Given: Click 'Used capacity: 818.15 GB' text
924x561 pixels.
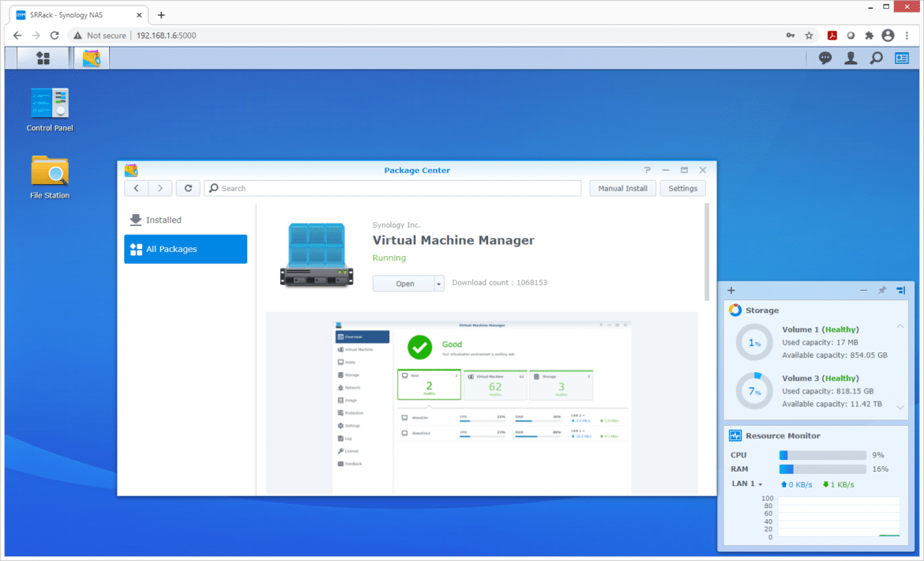Looking at the screenshot, I should (x=828, y=391).
